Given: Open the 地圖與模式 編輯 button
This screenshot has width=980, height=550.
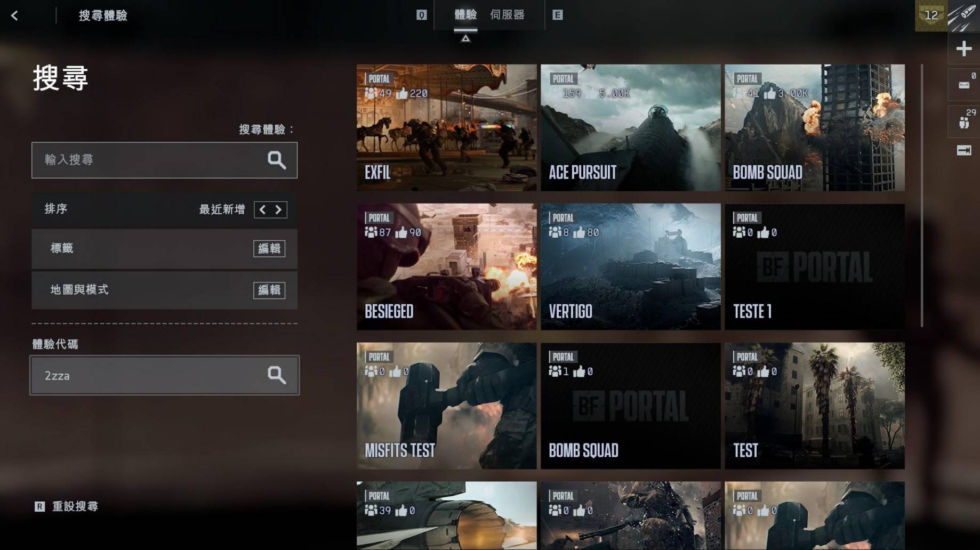Looking at the screenshot, I should [269, 290].
